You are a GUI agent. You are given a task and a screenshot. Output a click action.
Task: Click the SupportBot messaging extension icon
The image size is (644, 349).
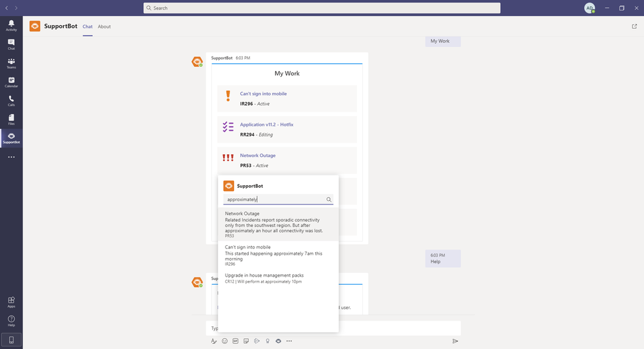278,341
